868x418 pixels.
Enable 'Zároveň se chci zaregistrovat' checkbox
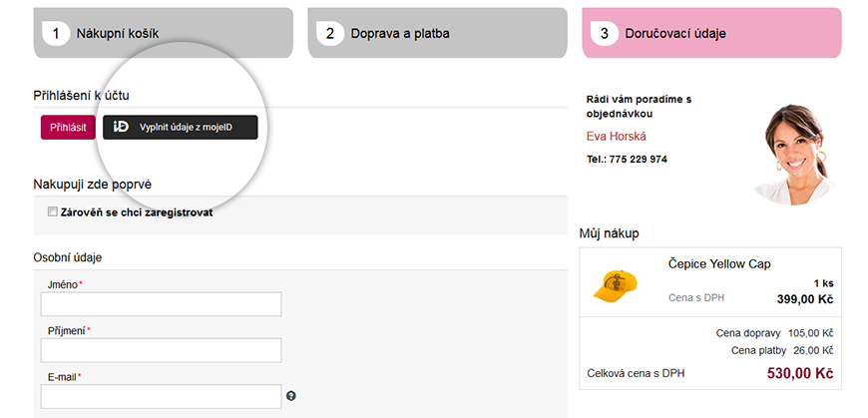tap(53, 211)
